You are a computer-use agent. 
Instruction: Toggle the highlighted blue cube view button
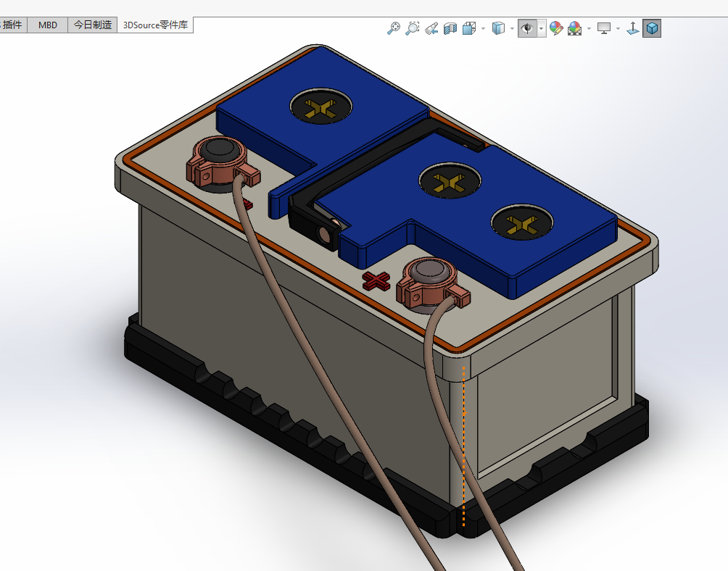pos(652,28)
